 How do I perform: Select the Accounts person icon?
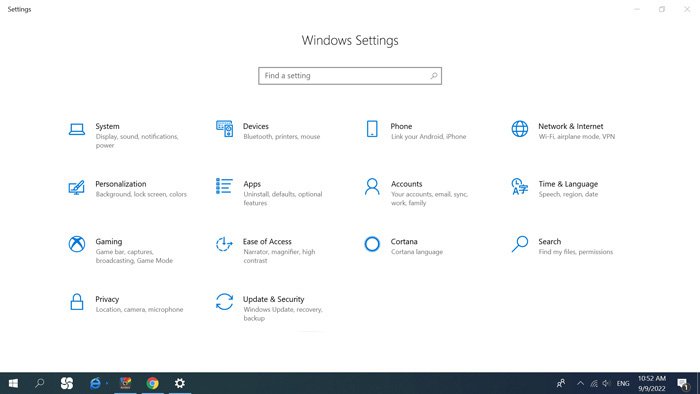(x=372, y=187)
